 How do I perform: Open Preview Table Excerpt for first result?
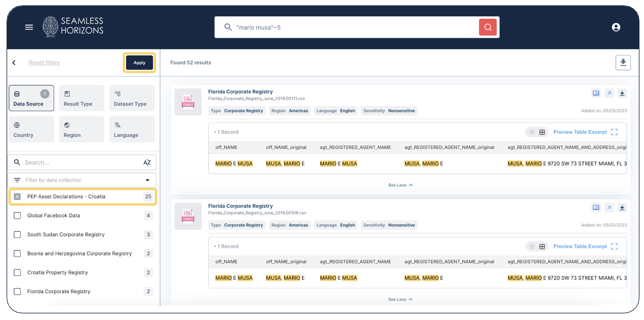click(580, 132)
